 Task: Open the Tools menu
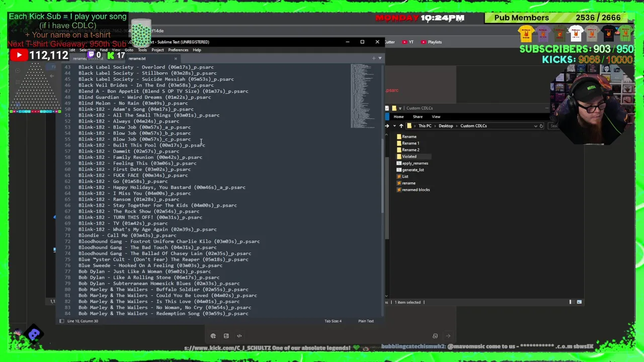(x=142, y=50)
